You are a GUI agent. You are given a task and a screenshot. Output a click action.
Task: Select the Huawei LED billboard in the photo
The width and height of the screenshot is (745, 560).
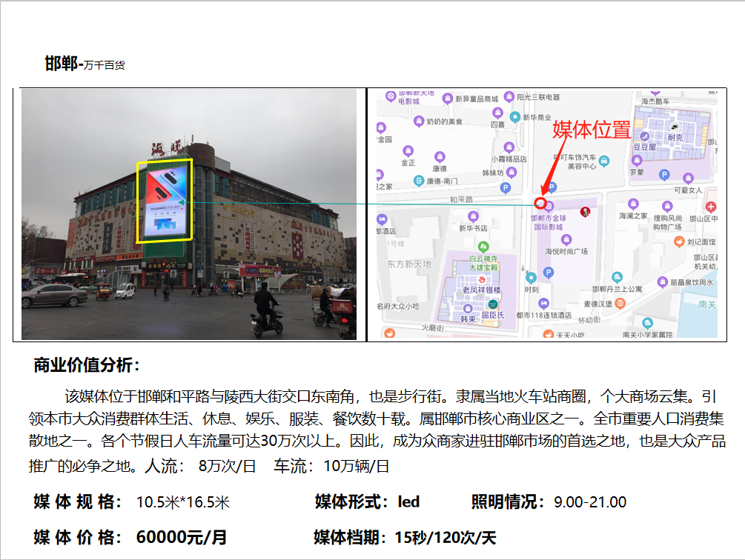coord(165,201)
